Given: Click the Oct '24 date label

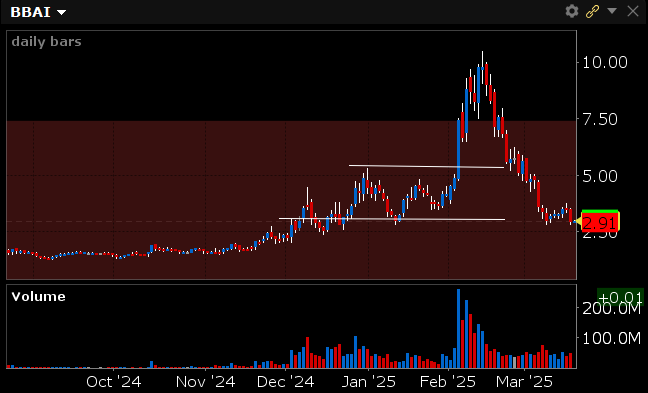Looking at the screenshot, I should (x=114, y=382).
